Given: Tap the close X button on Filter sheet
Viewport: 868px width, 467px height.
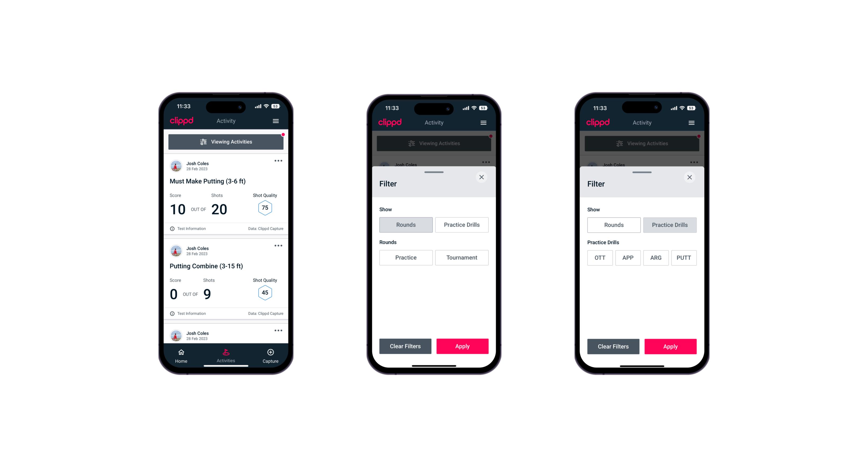Looking at the screenshot, I should pos(482,177).
